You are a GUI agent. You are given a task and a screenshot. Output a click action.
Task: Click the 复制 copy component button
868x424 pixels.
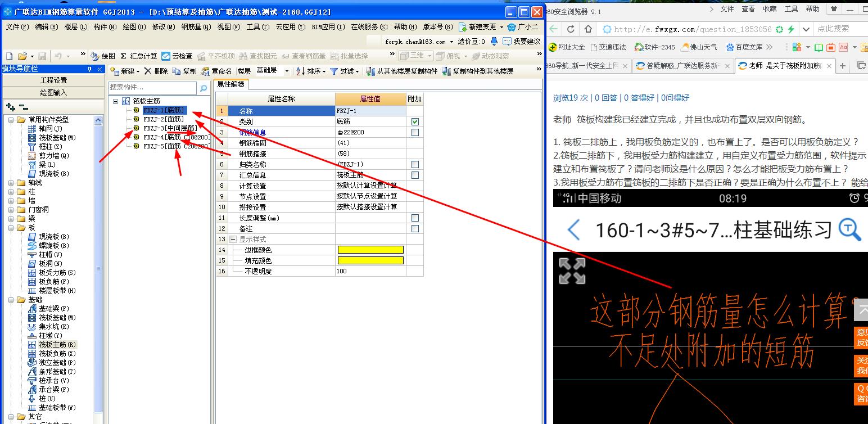[x=184, y=71]
